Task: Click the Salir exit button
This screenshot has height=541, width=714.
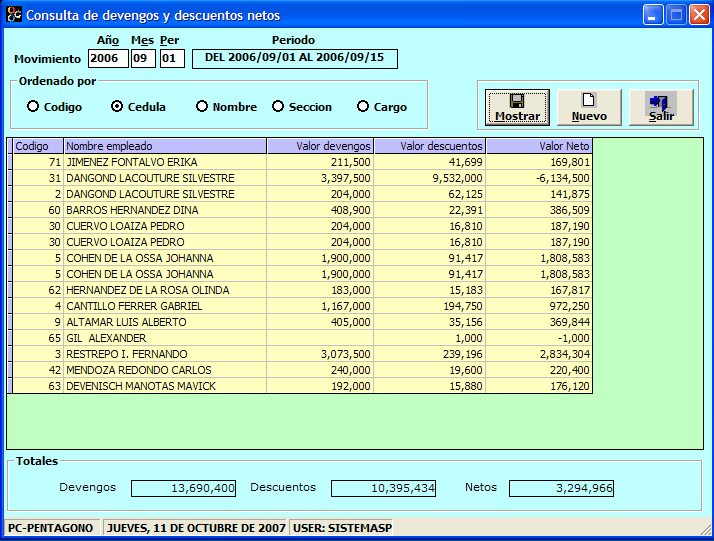Action: pyautogui.click(x=661, y=107)
